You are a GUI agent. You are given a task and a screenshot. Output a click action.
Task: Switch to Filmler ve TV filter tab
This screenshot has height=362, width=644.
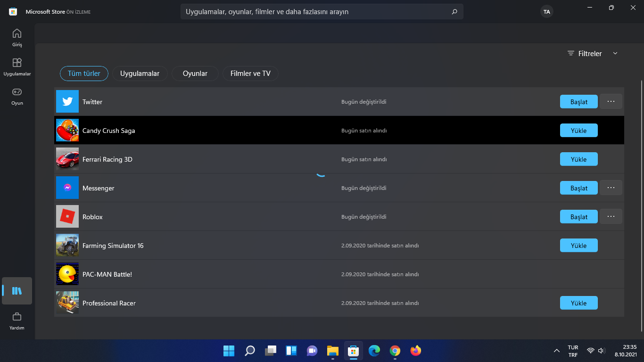[250, 74]
